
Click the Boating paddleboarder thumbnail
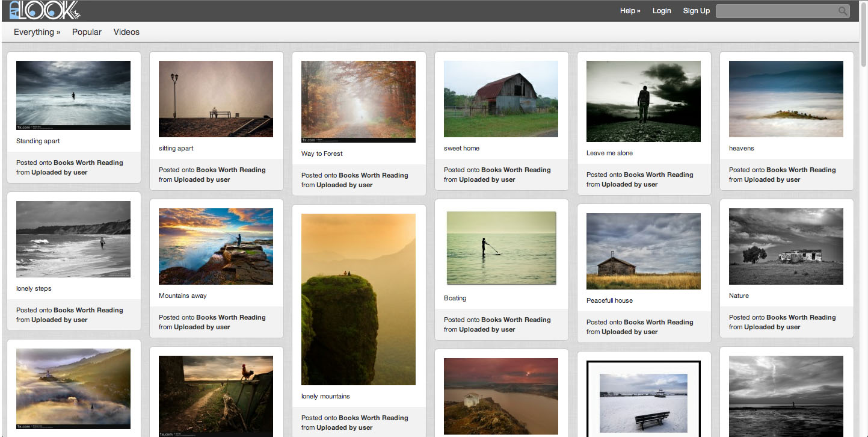(x=501, y=247)
